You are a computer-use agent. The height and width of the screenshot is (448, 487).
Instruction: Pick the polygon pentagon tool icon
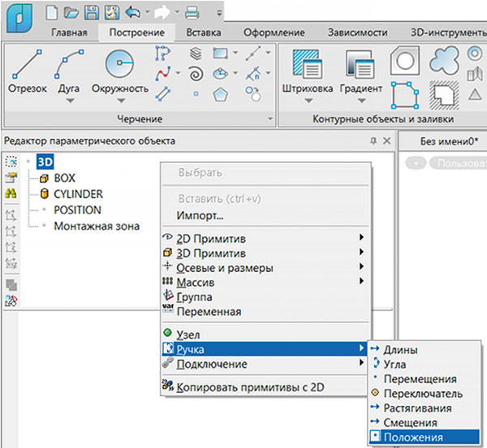(x=220, y=95)
